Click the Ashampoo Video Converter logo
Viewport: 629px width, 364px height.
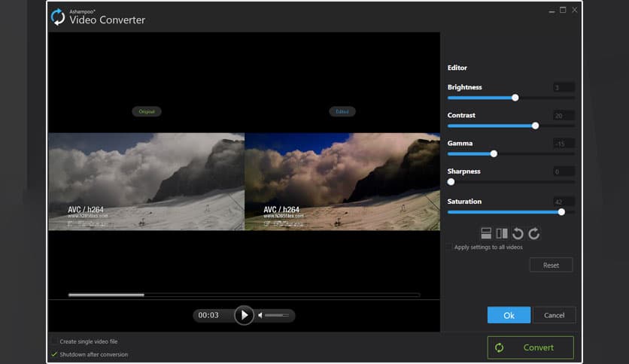click(x=58, y=17)
